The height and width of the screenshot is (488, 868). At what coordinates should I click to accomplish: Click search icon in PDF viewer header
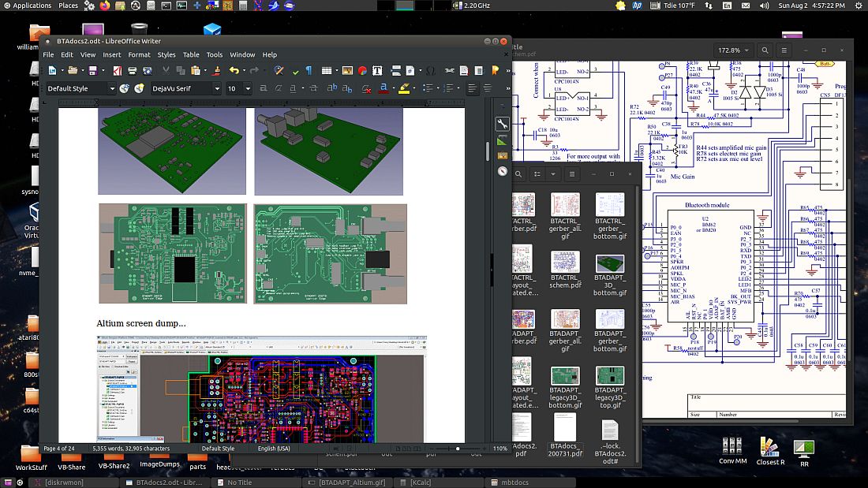tap(765, 50)
